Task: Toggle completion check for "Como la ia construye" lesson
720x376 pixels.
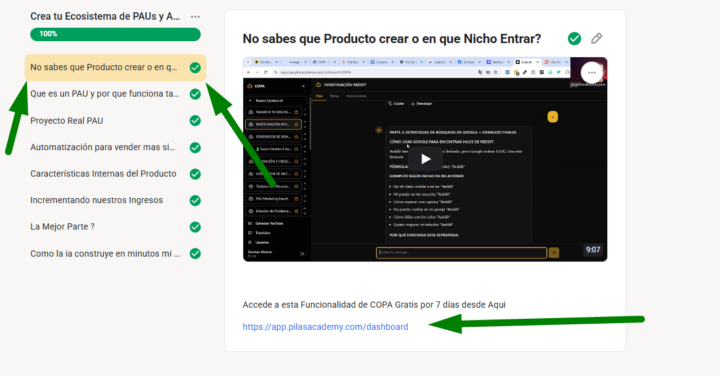Action: 195,253
